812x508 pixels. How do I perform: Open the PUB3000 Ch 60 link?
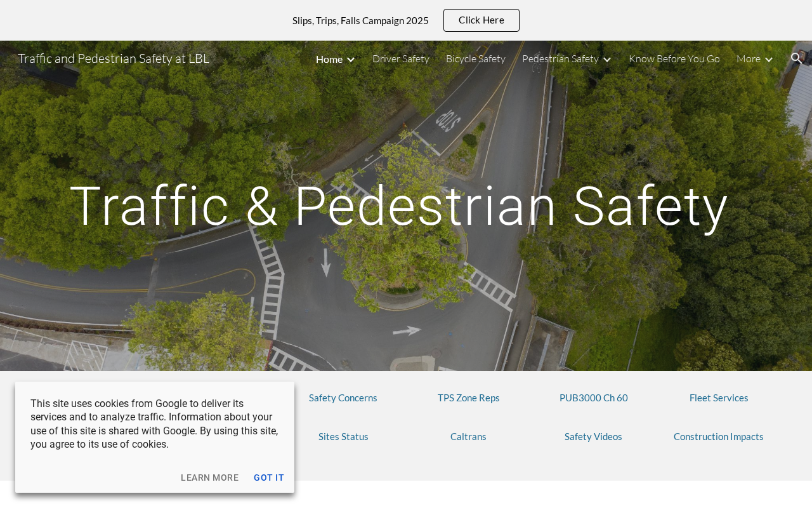(594, 398)
